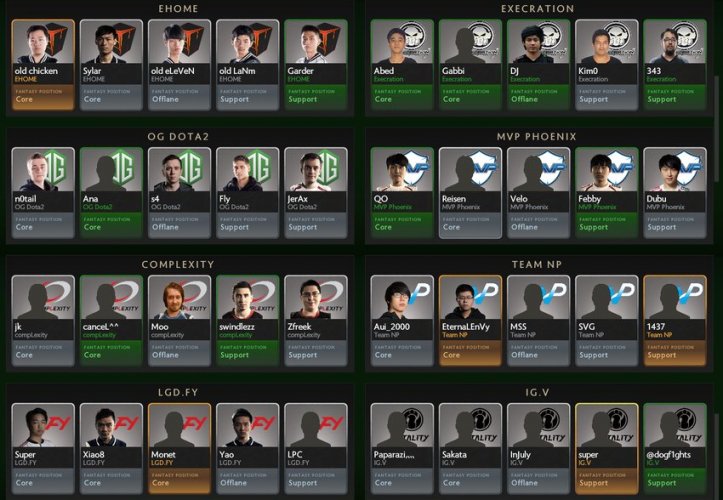
Task: Select EternaLEnVy's highlighted Team NP card
Action: coord(470,321)
